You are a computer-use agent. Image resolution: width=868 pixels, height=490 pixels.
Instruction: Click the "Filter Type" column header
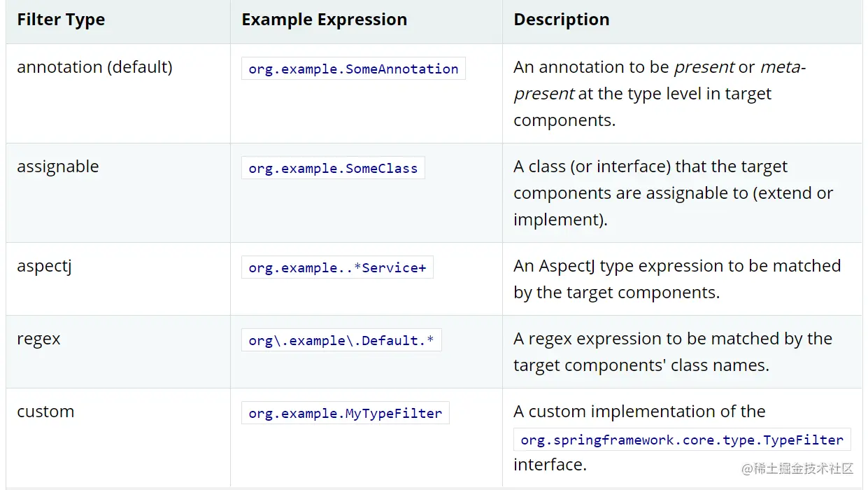tap(61, 20)
